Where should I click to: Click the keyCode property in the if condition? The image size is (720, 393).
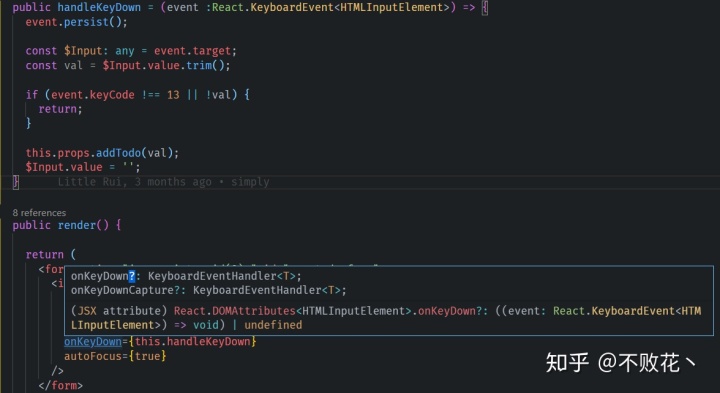click(112, 95)
